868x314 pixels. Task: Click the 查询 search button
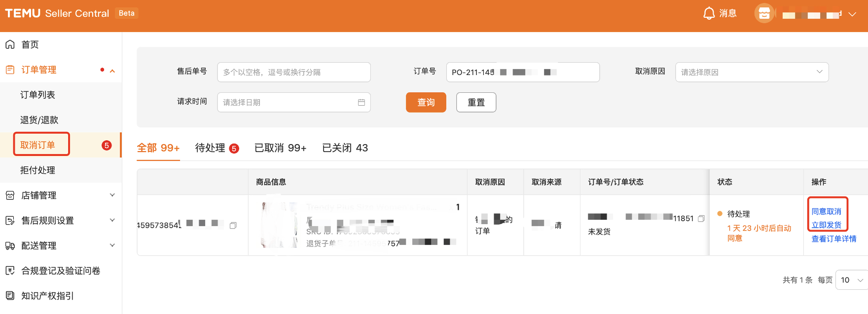[x=426, y=102]
